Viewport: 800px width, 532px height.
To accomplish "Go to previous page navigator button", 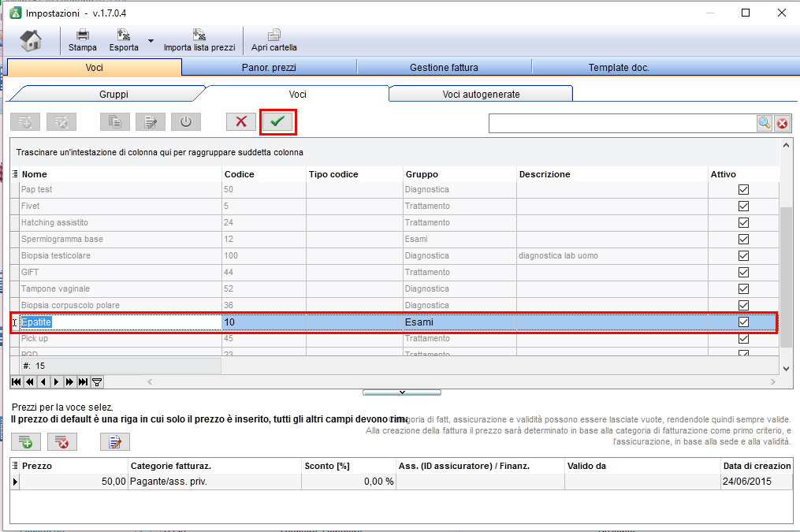I will [x=30, y=381].
